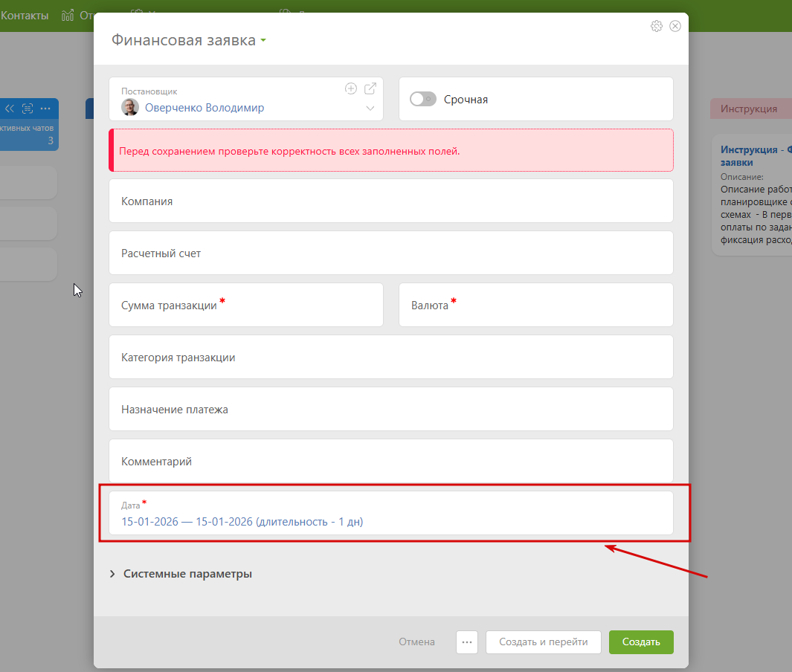Open the Финансовая заявка title dropdown

point(263,40)
